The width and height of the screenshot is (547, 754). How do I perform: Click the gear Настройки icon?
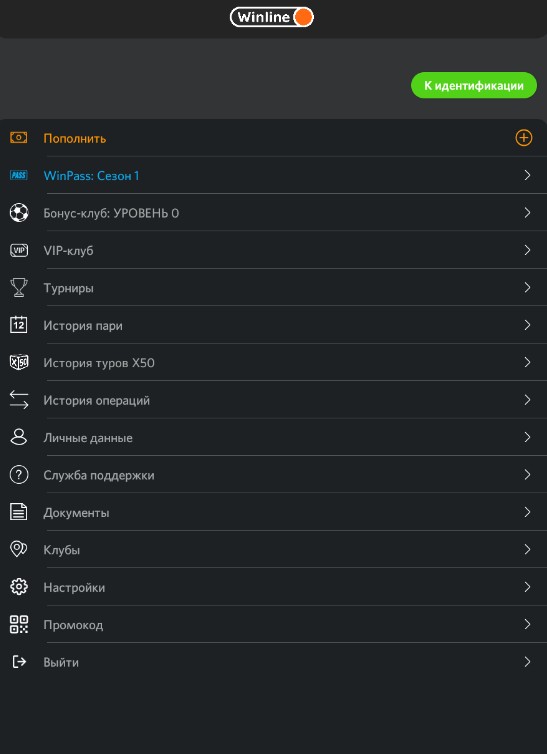pos(19,587)
